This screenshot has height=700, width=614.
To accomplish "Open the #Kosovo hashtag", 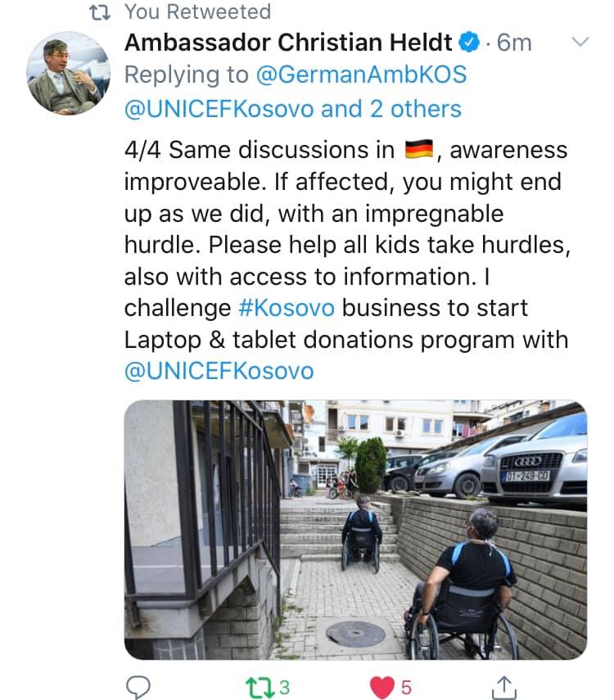I will point(287,308).
